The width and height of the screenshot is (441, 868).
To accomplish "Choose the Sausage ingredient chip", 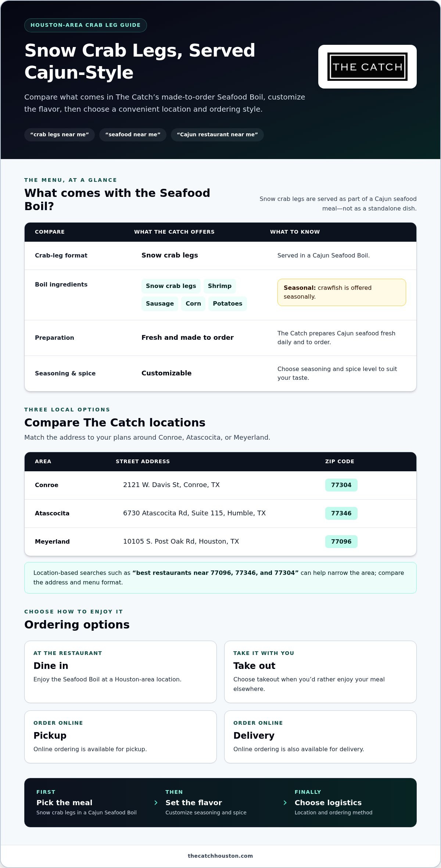I will [x=160, y=304].
